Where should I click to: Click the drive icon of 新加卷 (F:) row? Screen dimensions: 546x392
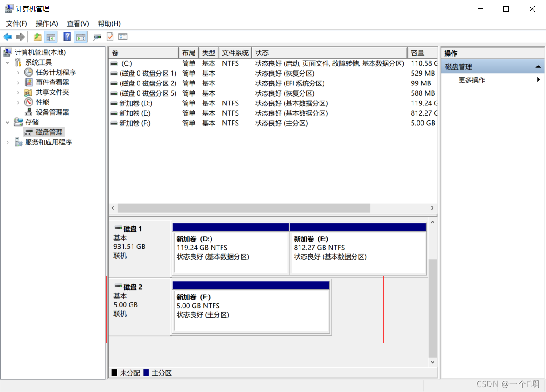(114, 123)
